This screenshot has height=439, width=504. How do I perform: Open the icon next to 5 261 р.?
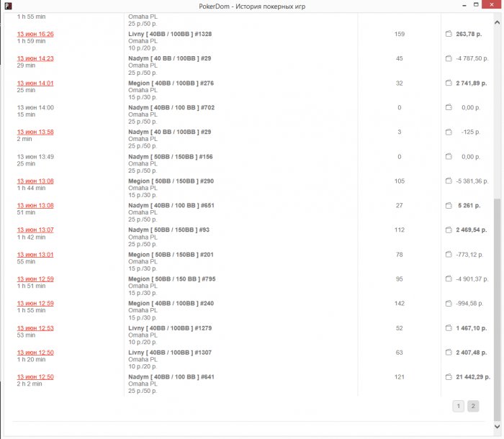(x=448, y=205)
